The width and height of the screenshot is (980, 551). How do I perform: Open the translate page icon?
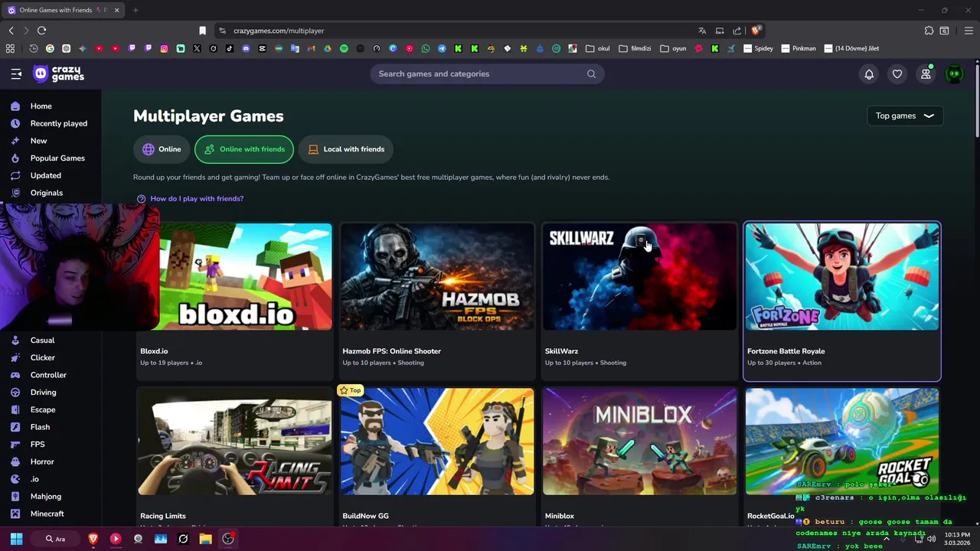pos(702,31)
